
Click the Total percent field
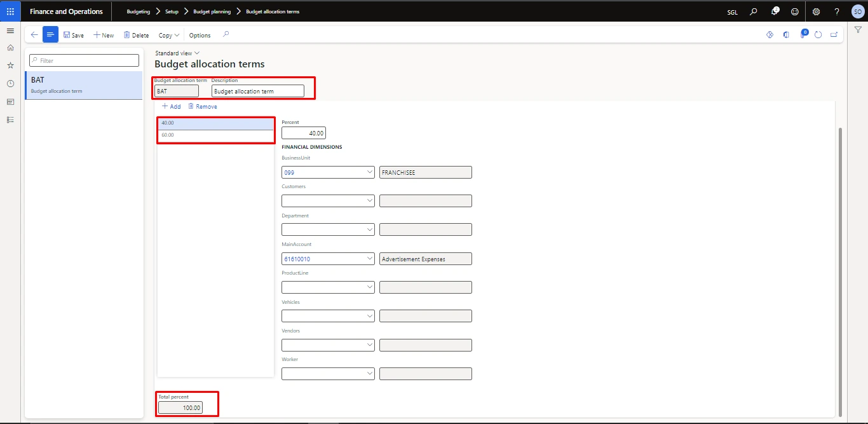180,407
